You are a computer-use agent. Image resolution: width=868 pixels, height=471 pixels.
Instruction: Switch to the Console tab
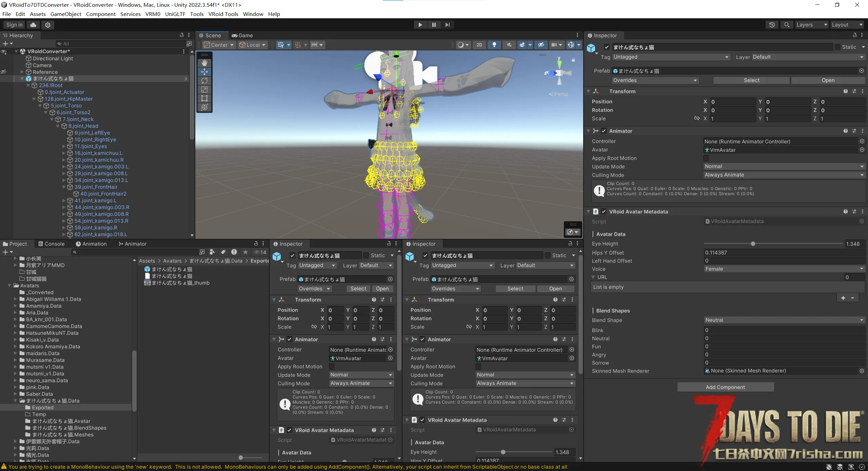(51, 244)
